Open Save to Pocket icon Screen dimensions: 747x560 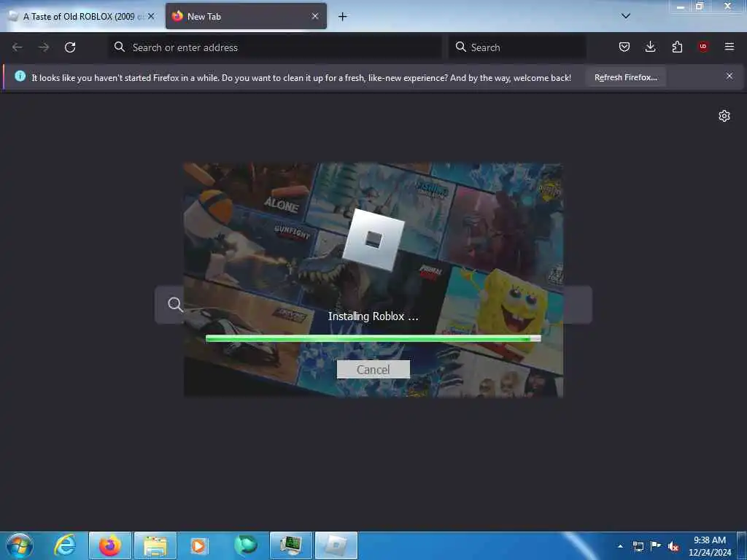pos(624,47)
